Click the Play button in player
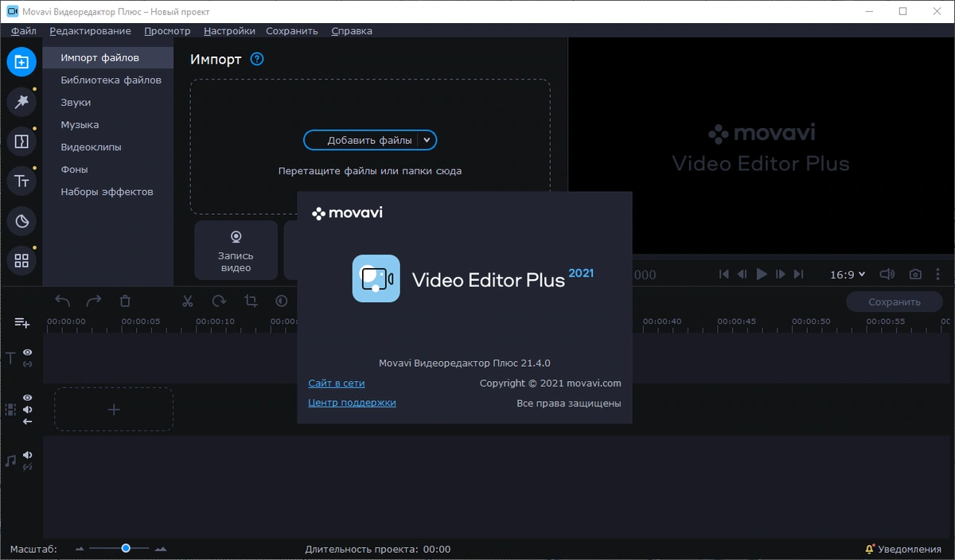The width and height of the screenshot is (955, 560). 762,274
